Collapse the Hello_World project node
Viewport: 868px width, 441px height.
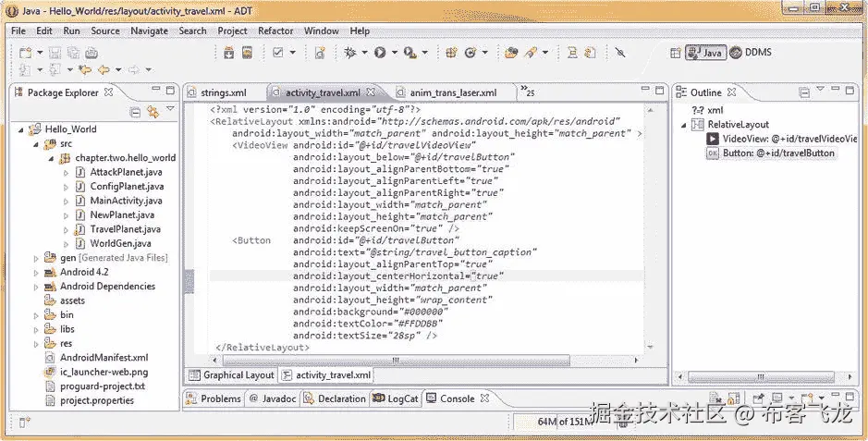point(21,129)
